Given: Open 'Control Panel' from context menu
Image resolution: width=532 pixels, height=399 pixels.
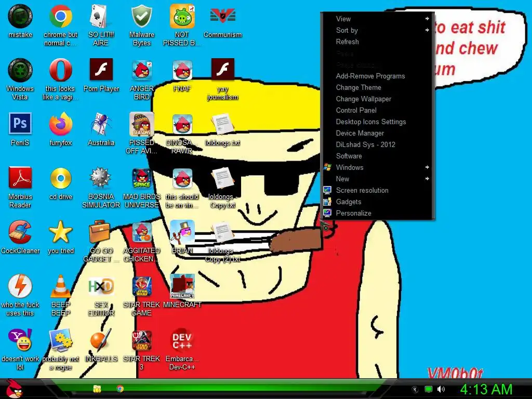Looking at the screenshot, I should click(377, 110).
